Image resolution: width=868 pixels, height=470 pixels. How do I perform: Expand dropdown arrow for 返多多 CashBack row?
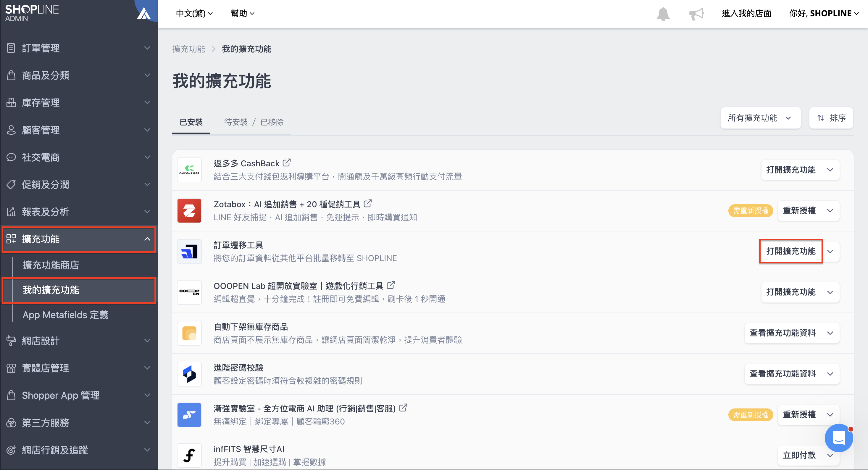pos(830,170)
